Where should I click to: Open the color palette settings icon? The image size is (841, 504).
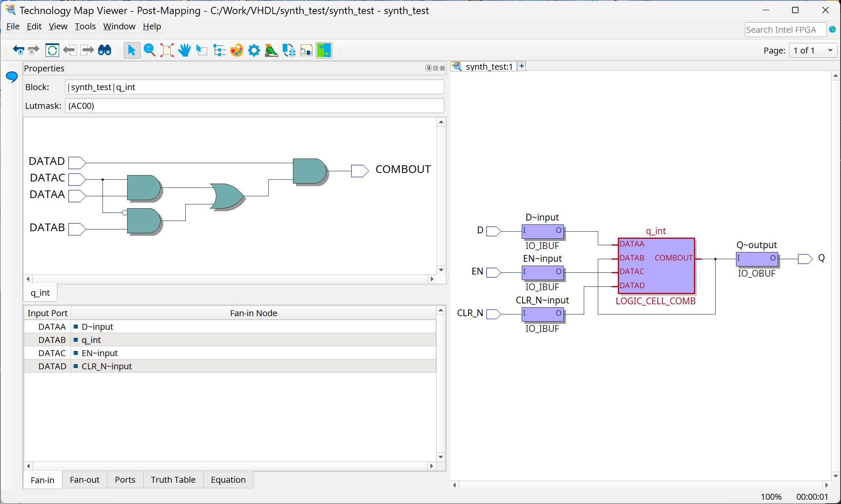point(236,50)
